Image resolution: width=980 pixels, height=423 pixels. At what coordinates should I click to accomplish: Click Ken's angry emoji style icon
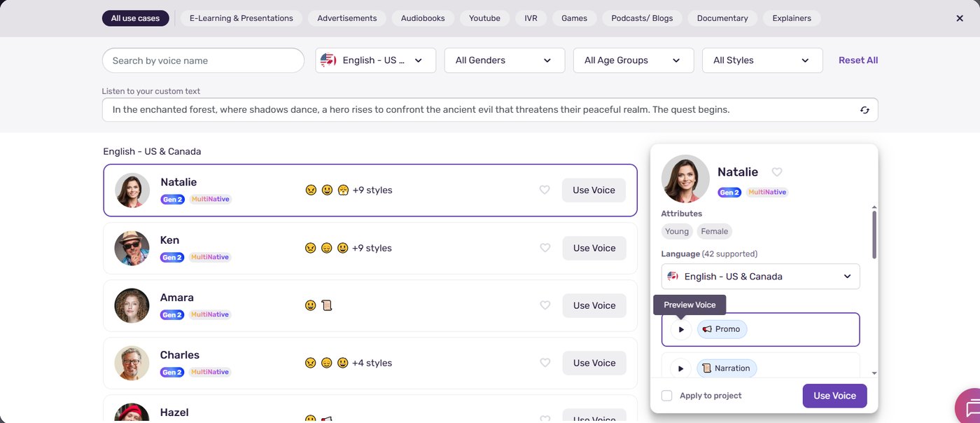[x=311, y=248]
